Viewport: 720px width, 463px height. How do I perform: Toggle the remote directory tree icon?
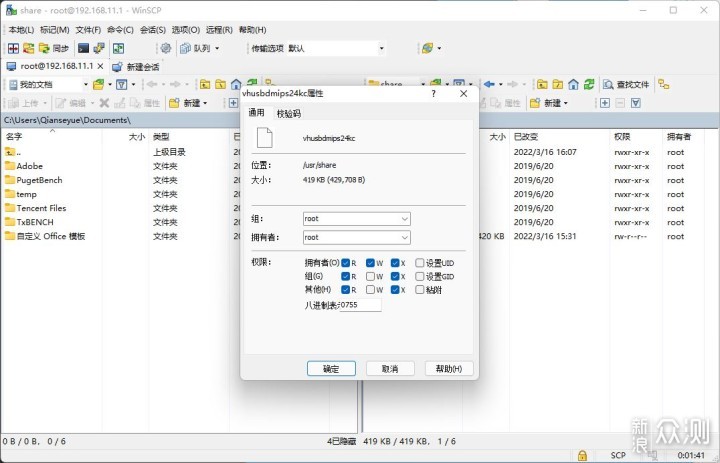click(x=664, y=85)
